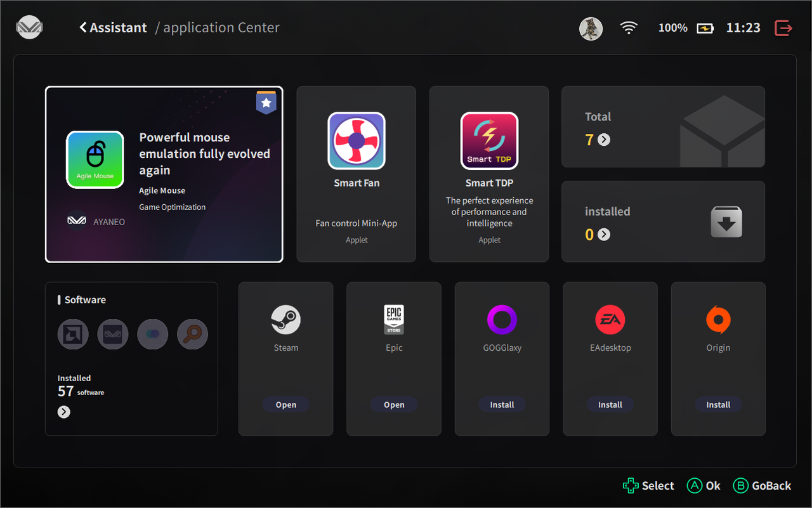
Task: Click the Total count '7'
Action: tap(589, 140)
